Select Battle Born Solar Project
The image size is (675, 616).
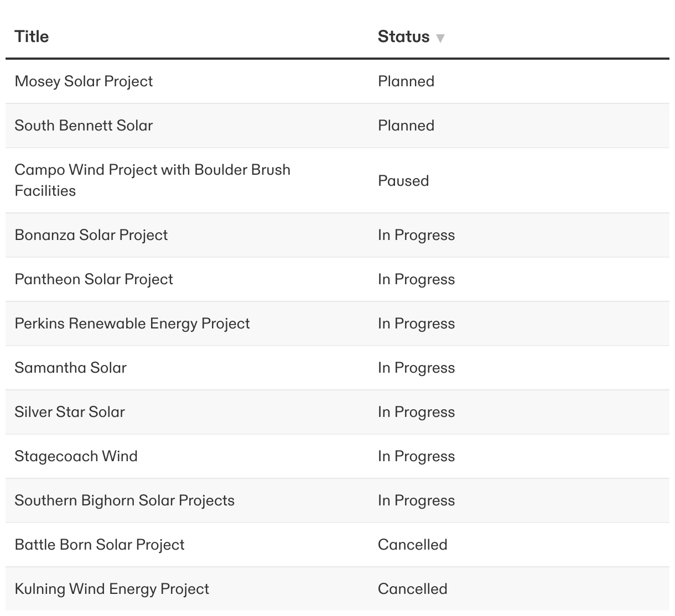100,545
